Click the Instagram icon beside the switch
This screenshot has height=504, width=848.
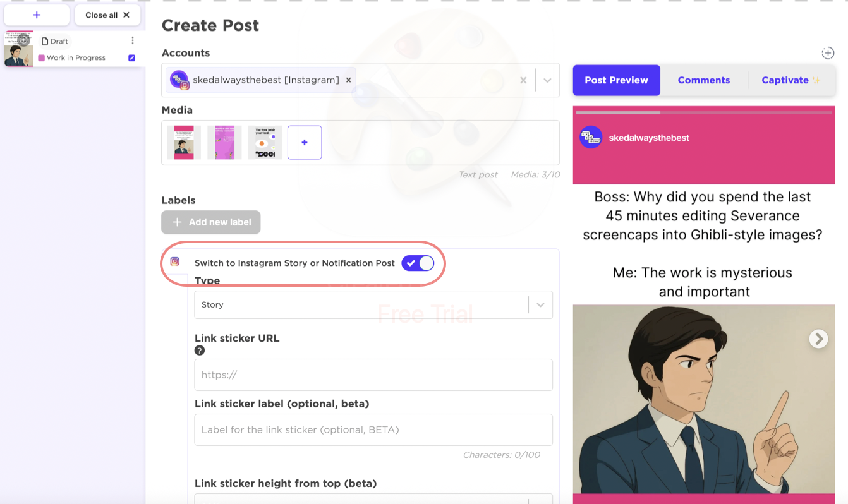(x=175, y=261)
